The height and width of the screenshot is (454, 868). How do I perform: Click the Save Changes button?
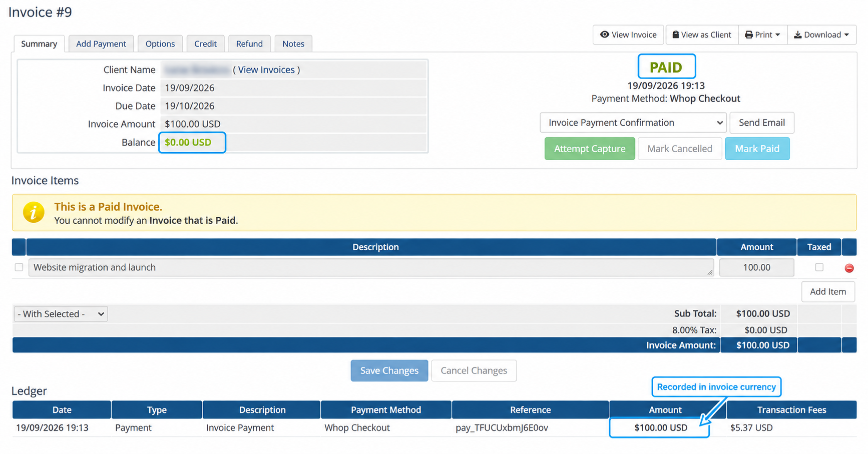pos(389,370)
